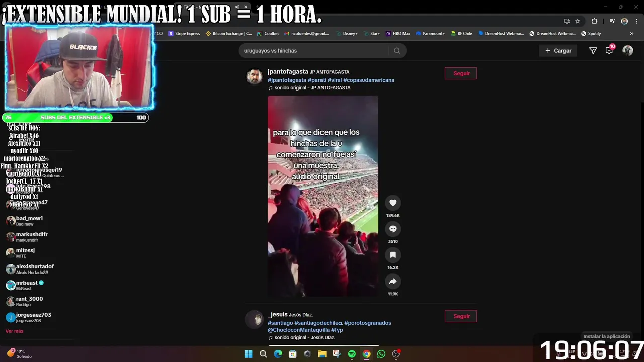This screenshot has height=362, width=644.
Task: Click the TikTok search field
Action: click(x=314, y=51)
